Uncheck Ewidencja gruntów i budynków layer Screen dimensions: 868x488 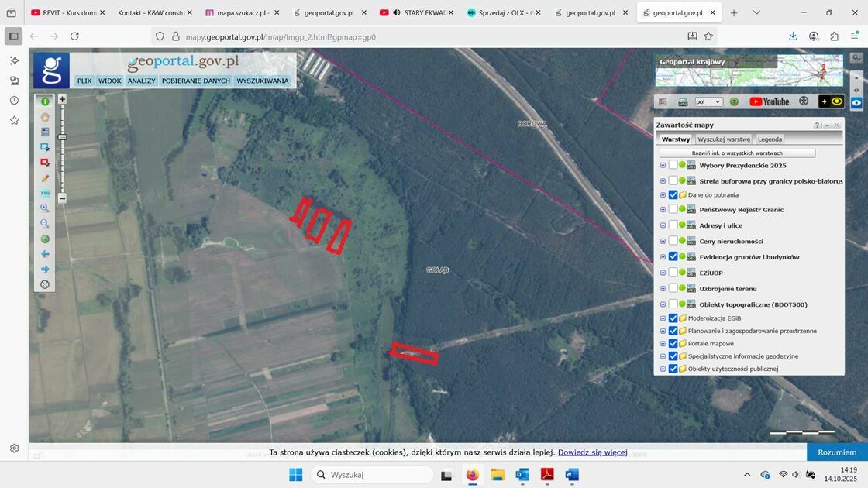pyautogui.click(x=673, y=257)
